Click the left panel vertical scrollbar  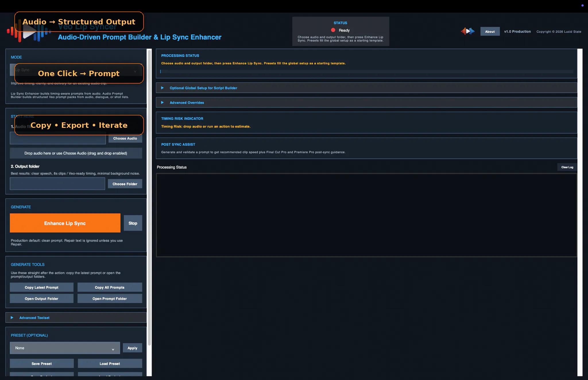point(149,198)
